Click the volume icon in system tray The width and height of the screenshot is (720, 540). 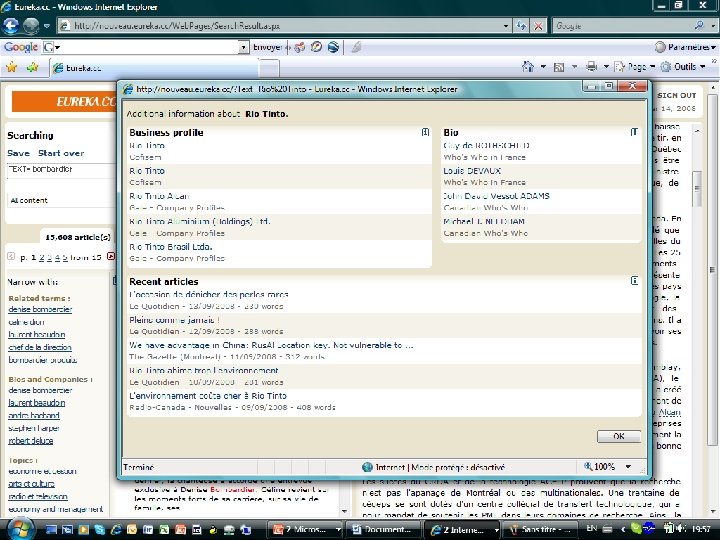click(681, 529)
